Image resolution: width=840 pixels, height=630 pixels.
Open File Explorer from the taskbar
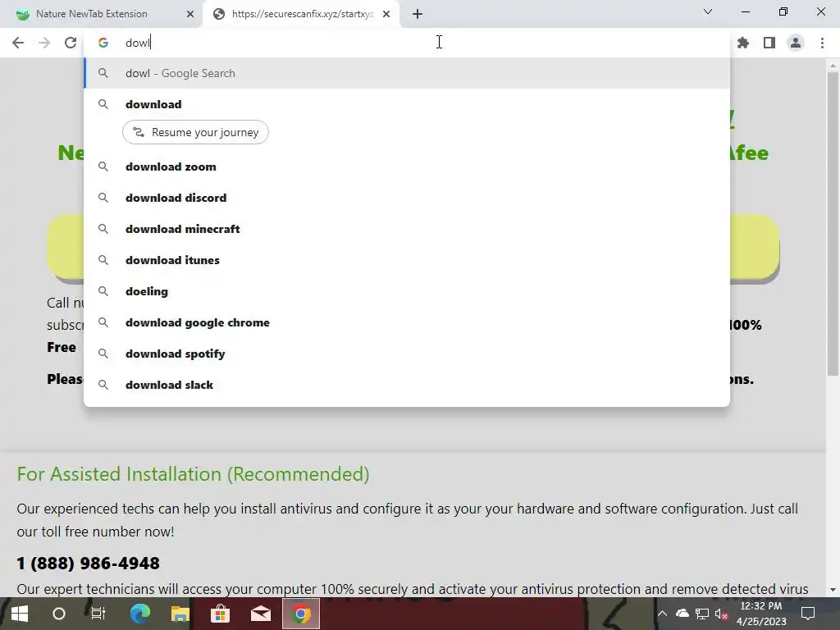point(180,614)
